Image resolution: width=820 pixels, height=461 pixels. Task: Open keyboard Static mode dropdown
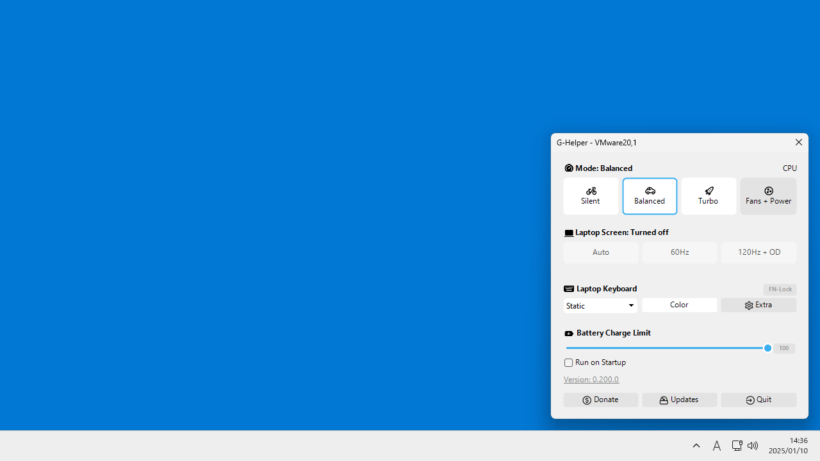[x=600, y=306]
